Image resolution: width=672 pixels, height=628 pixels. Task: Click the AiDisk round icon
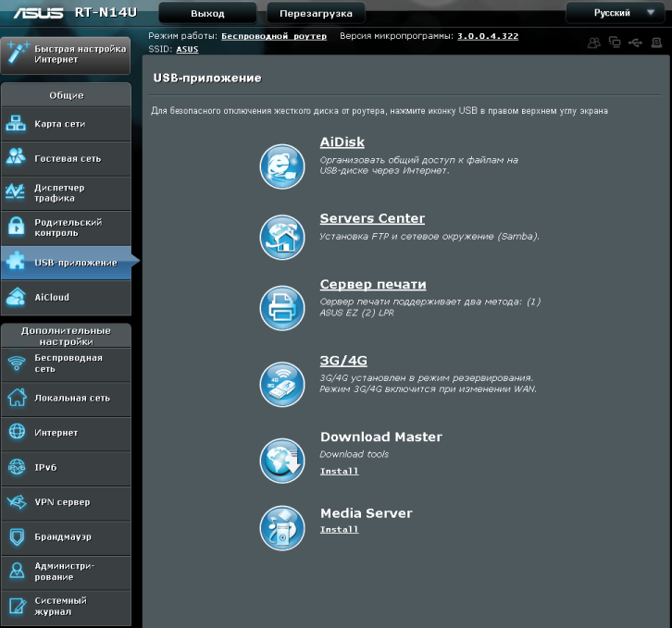click(x=282, y=166)
